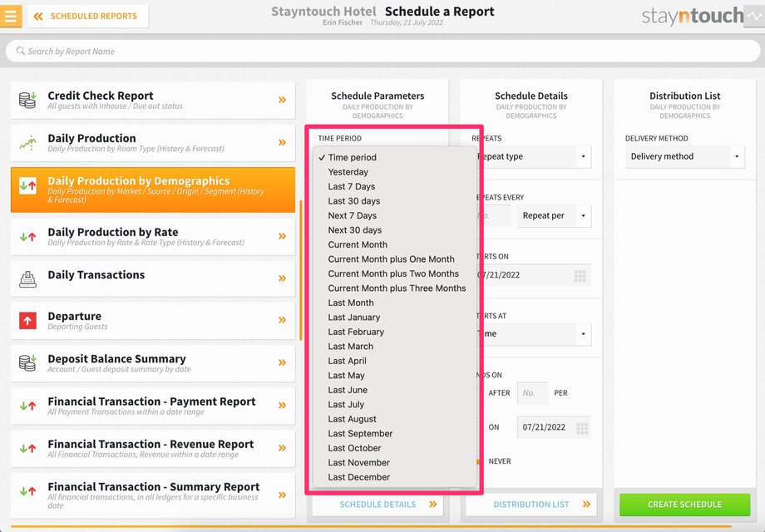The height and width of the screenshot is (532, 765).
Task: Open the Daily Production by Demographics report
Action: (153, 190)
